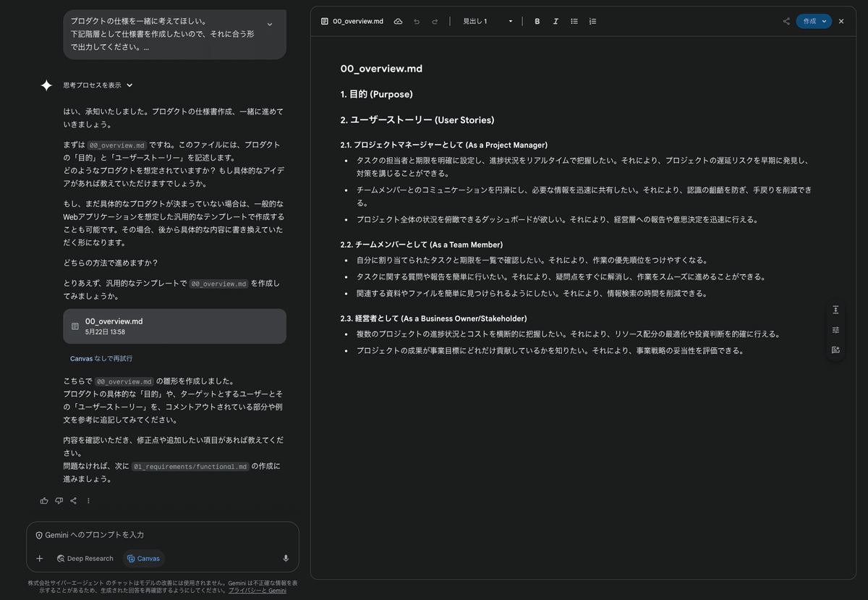Click the Gemini prompt input field
This screenshot has height=600, width=868.
[145, 535]
